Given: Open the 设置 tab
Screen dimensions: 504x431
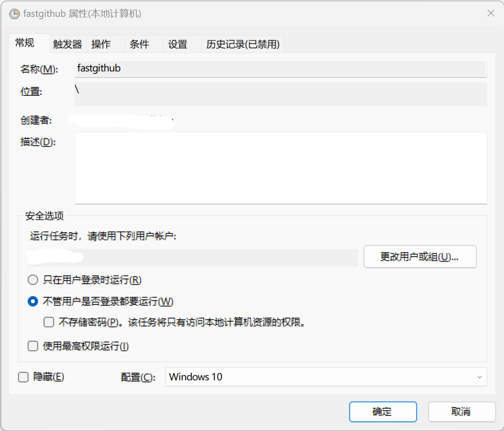Looking at the screenshot, I should 177,44.
